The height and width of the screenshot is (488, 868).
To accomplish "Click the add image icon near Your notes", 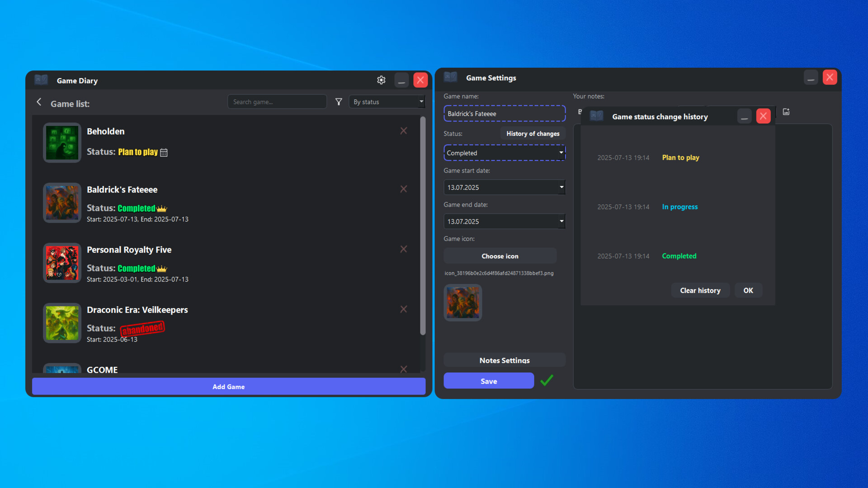I will point(786,112).
